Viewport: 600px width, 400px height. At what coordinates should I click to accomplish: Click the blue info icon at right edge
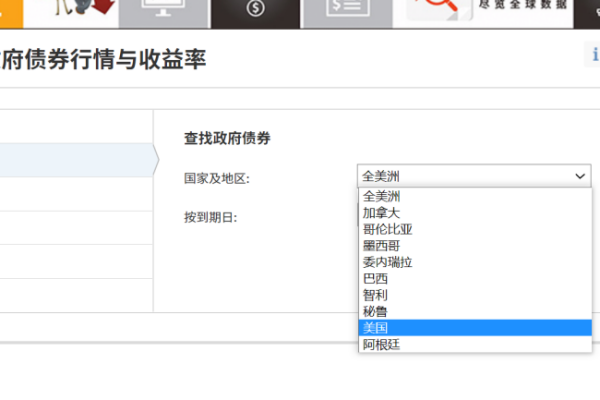[595, 57]
